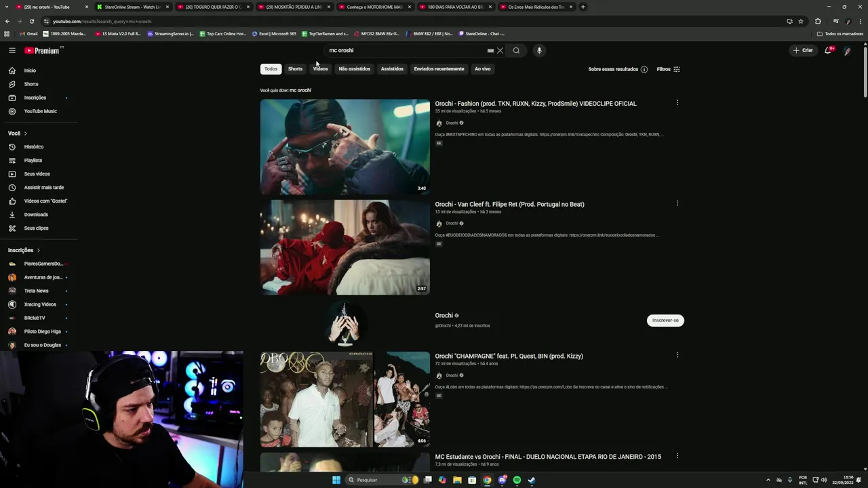Image resolution: width=868 pixels, height=488 pixels.
Task: Open the Orochi Fashion video thumbnail
Action: [x=344, y=147]
